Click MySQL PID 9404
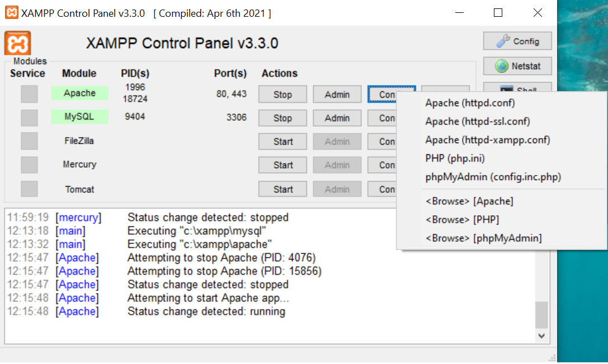Screen dimensions: 608x364 [x=135, y=117]
